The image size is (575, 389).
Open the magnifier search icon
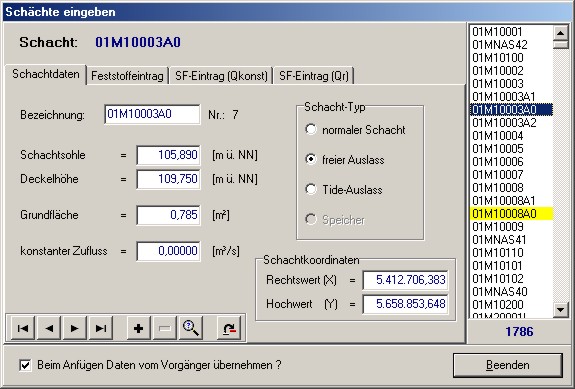point(191,328)
